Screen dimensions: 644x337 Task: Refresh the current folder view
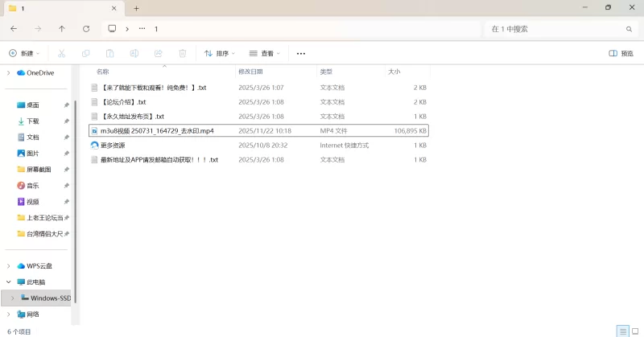pos(86,28)
